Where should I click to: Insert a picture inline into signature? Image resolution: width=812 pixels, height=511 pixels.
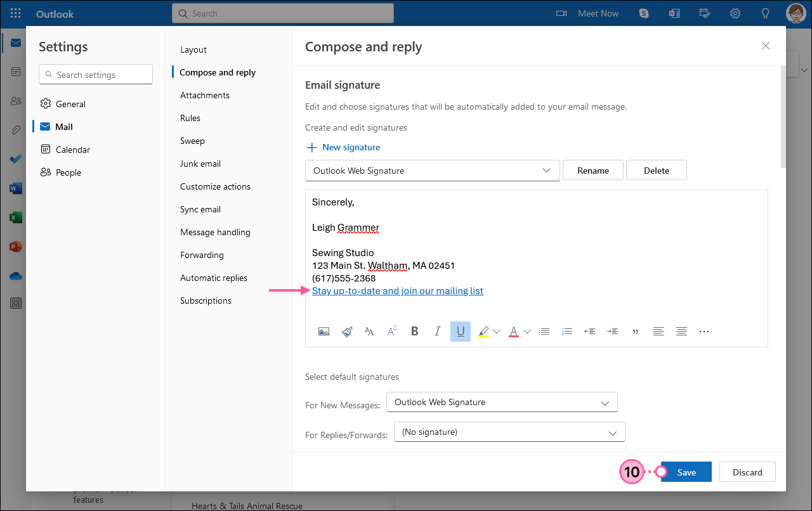coord(324,332)
